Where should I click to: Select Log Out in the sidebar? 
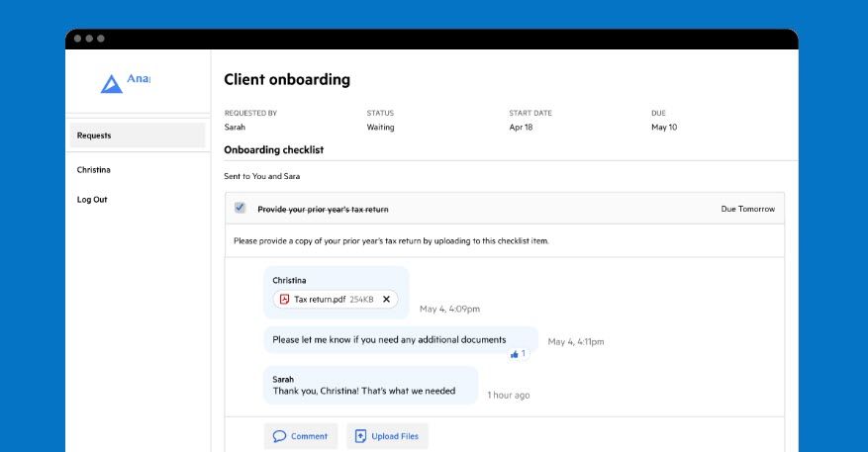(x=92, y=200)
